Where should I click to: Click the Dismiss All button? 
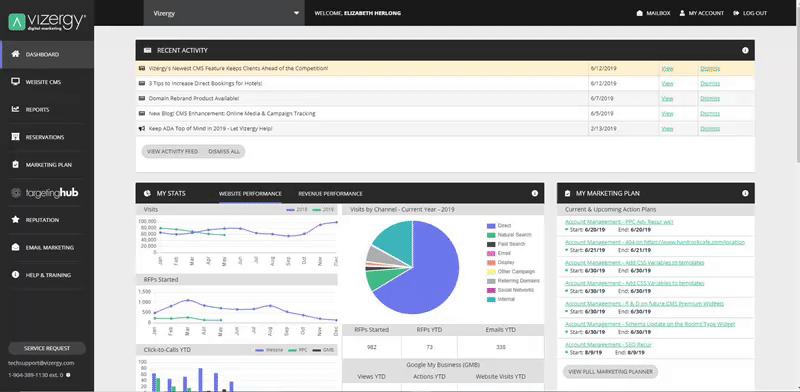(x=224, y=152)
